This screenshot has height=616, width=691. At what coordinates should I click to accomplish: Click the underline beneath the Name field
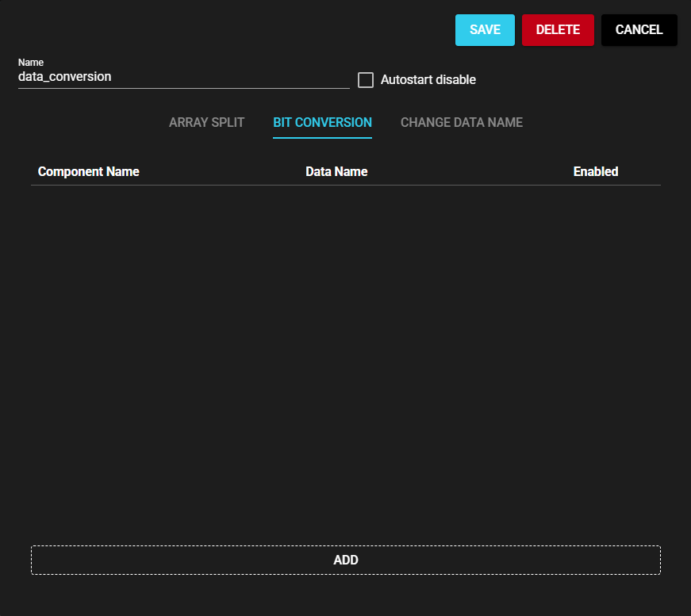[x=183, y=88]
